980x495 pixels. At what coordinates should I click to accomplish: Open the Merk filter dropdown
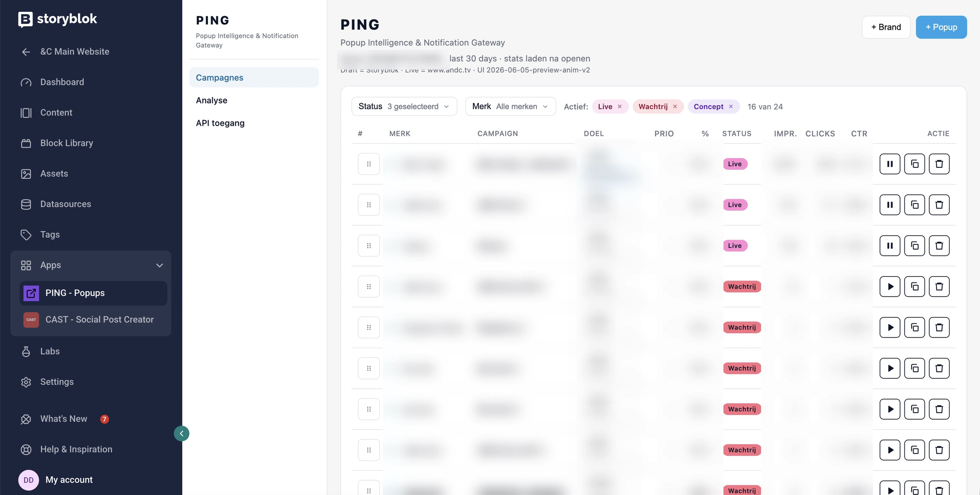pyautogui.click(x=510, y=107)
